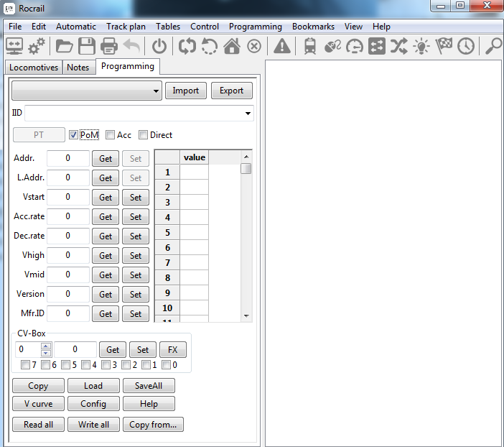Click Get button for Vstart
This screenshot has width=504, height=447.
pos(106,198)
